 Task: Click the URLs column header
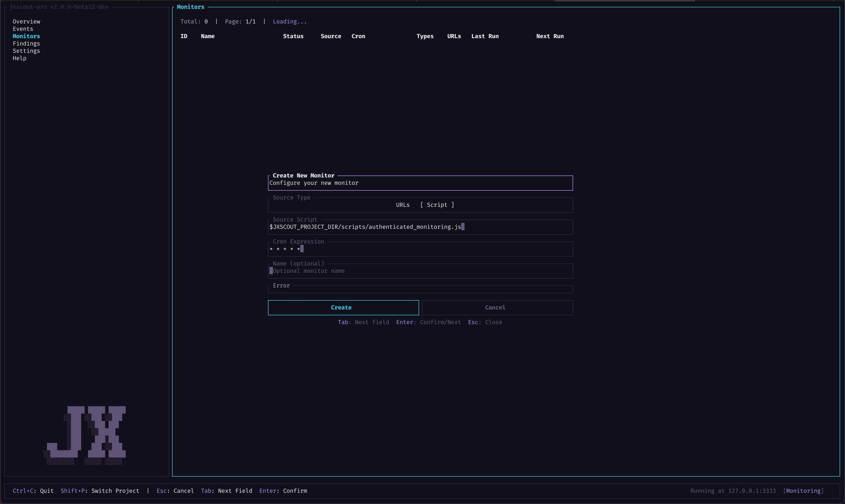[454, 36]
